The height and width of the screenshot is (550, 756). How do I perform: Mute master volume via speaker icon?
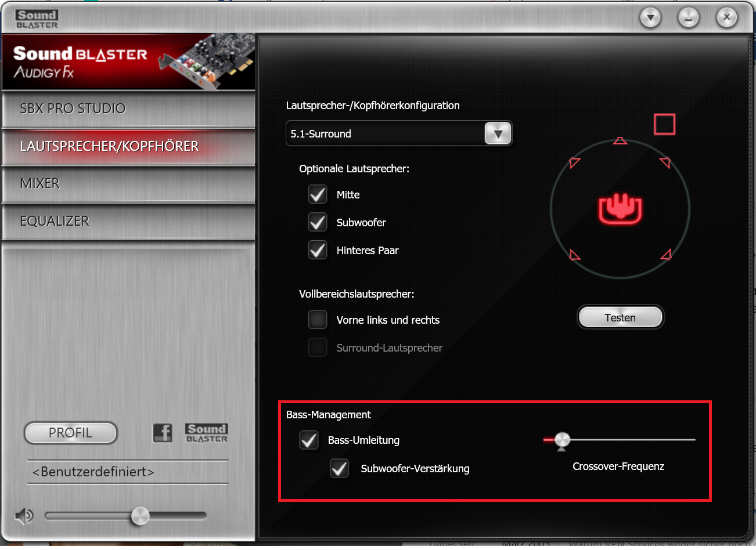(24, 515)
